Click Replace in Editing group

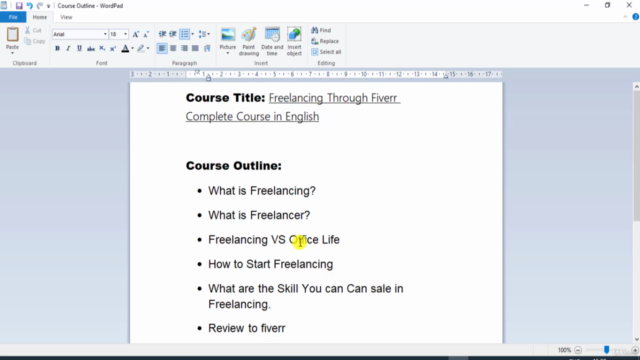tap(325, 41)
